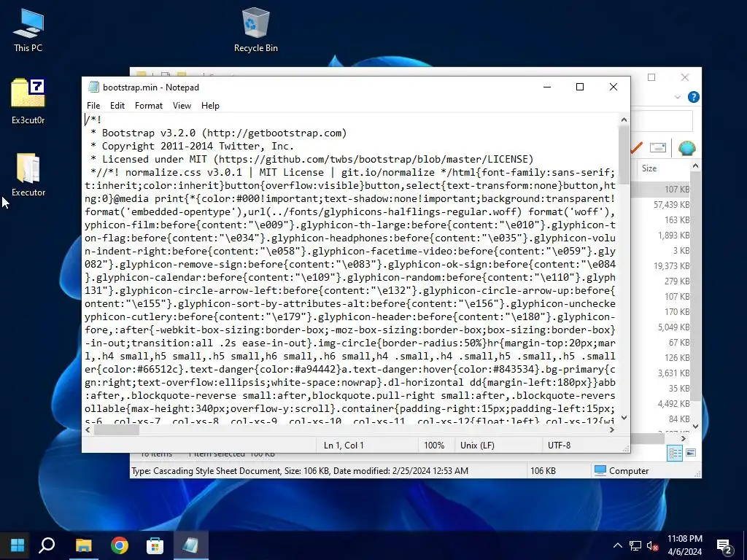747x560 pixels.
Task: Open the Help menu in Notepad
Action: click(210, 106)
